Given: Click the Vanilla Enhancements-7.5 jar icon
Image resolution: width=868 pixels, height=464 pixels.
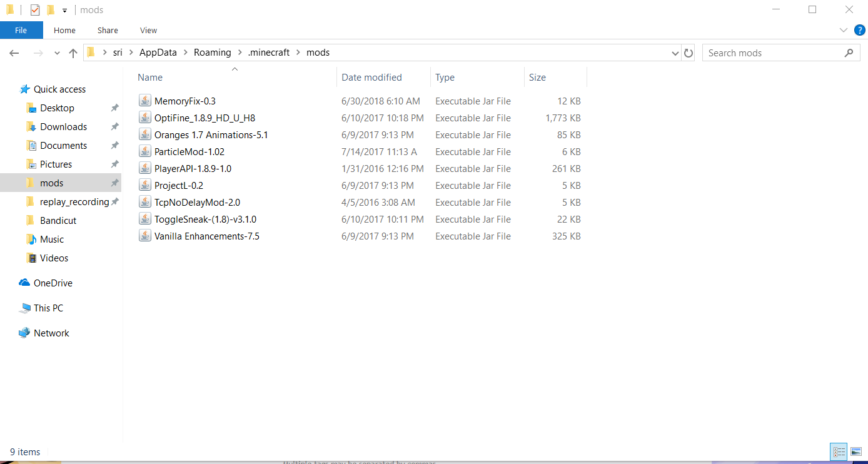Looking at the screenshot, I should click(x=145, y=236).
